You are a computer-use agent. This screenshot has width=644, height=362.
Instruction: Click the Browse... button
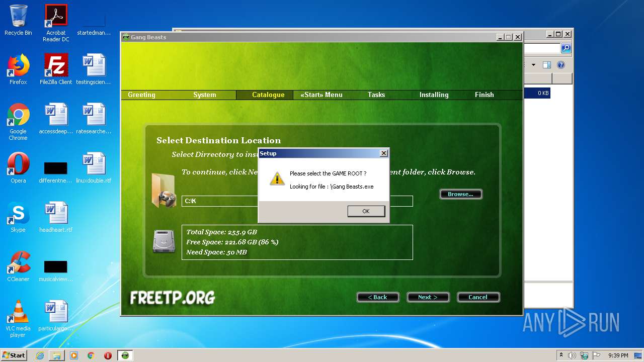tap(461, 194)
